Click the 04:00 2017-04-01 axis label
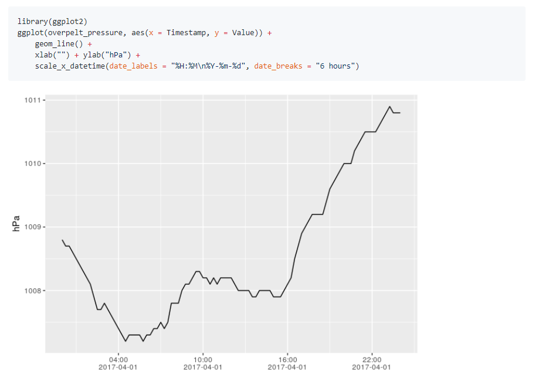This screenshot has width=539, height=392. [118, 363]
